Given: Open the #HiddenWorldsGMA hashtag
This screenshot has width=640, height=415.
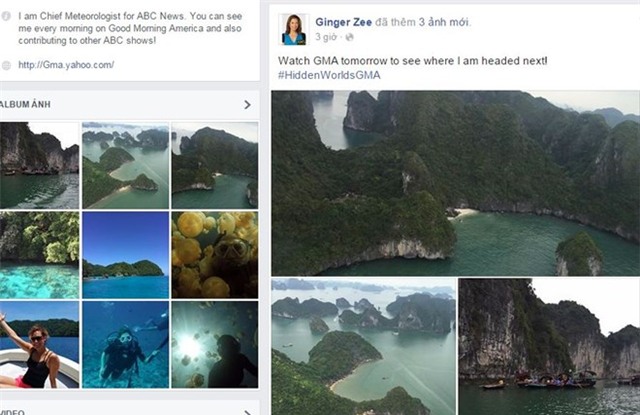Looking at the screenshot, I should (329, 75).
